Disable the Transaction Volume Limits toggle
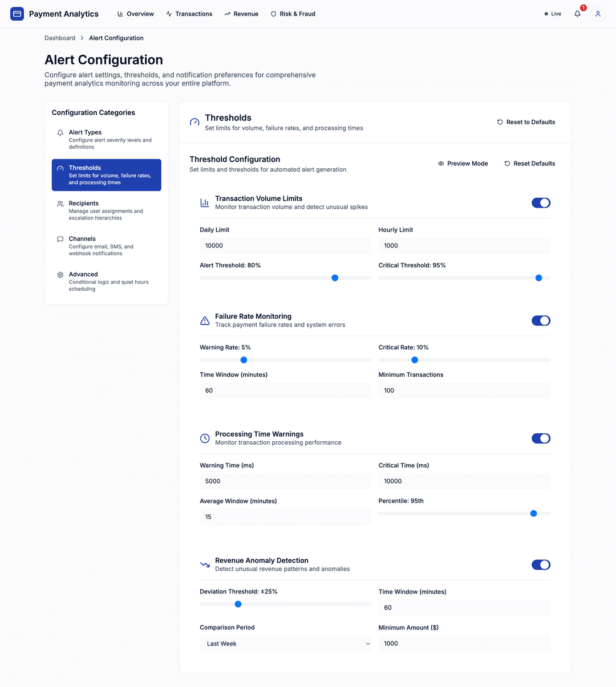This screenshot has width=616, height=687. [541, 202]
